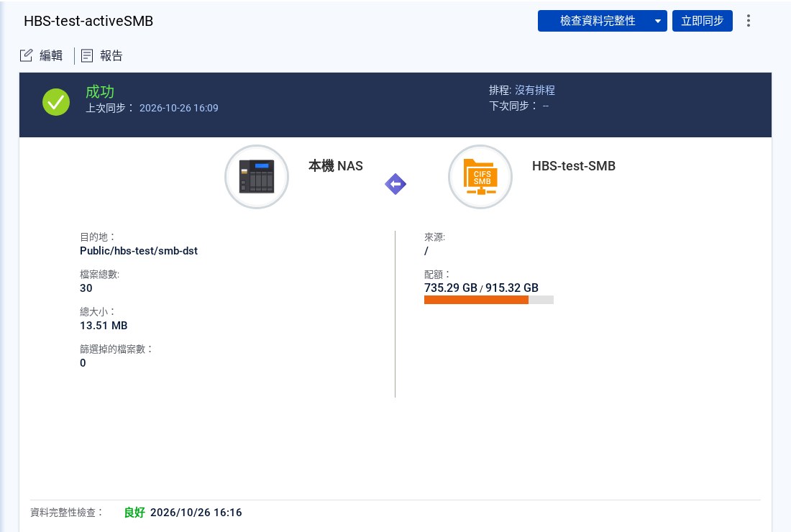Click integrity check time 2026/10/26 16:16
The height and width of the screenshot is (532, 791).
(x=196, y=513)
